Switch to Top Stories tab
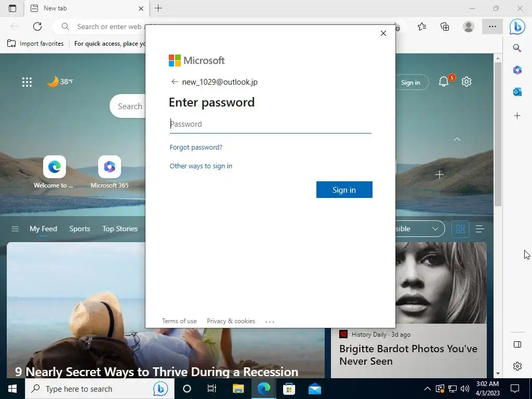The height and width of the screenshot is (399, 532). pos(120,229)
